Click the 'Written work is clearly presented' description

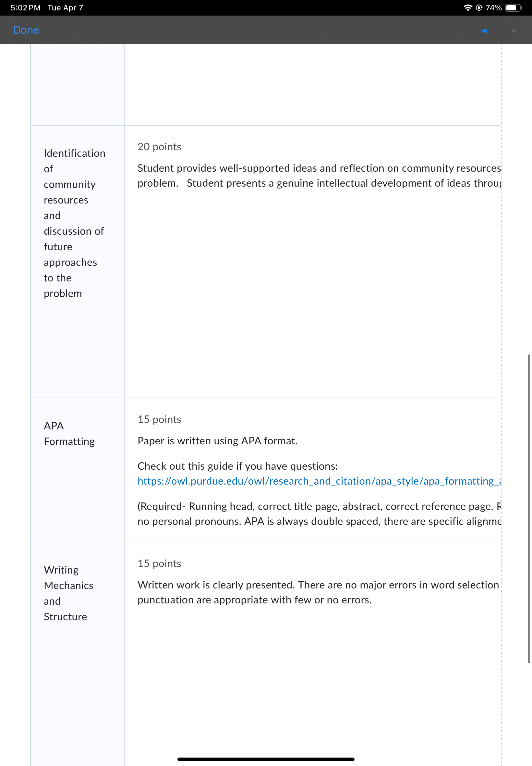[x=319, y=592]
